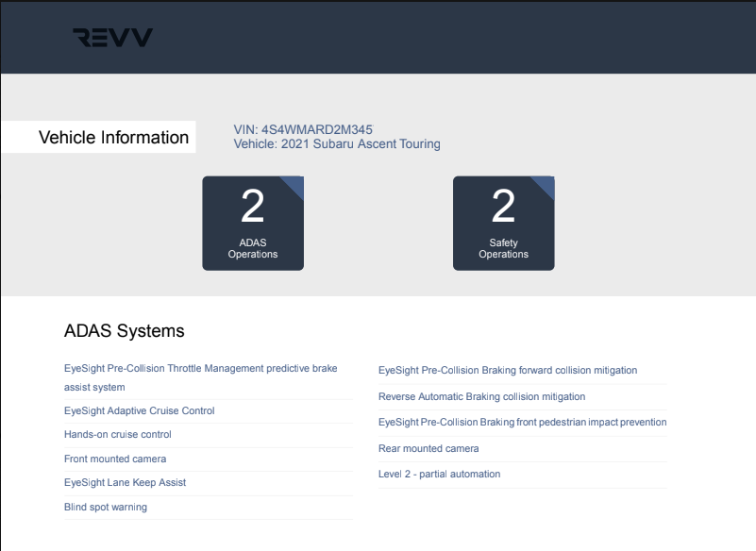756x551 pixels.
Task: Open EyeSight front pedestrian impact prevention item
Action: click(x=523, y=423)
